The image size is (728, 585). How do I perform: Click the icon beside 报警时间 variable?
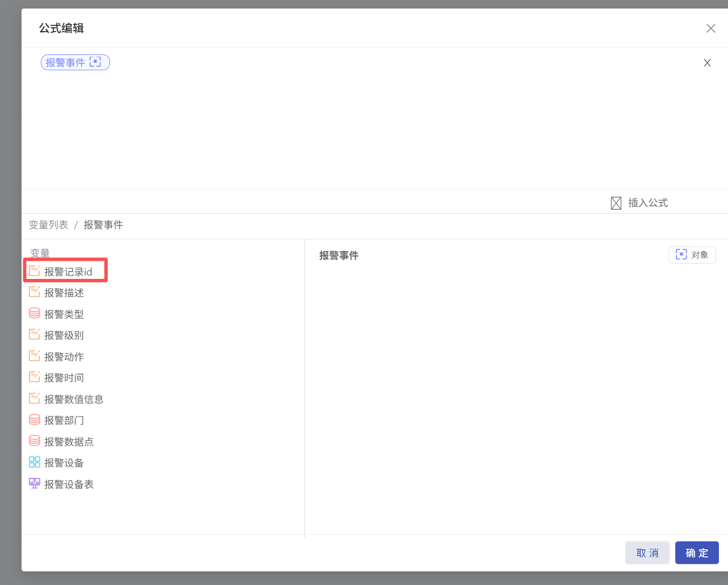35,377
